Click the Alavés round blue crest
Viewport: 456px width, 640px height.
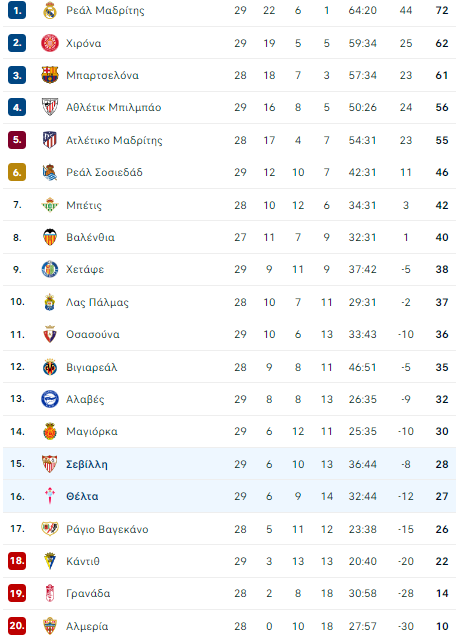(50, 399)
